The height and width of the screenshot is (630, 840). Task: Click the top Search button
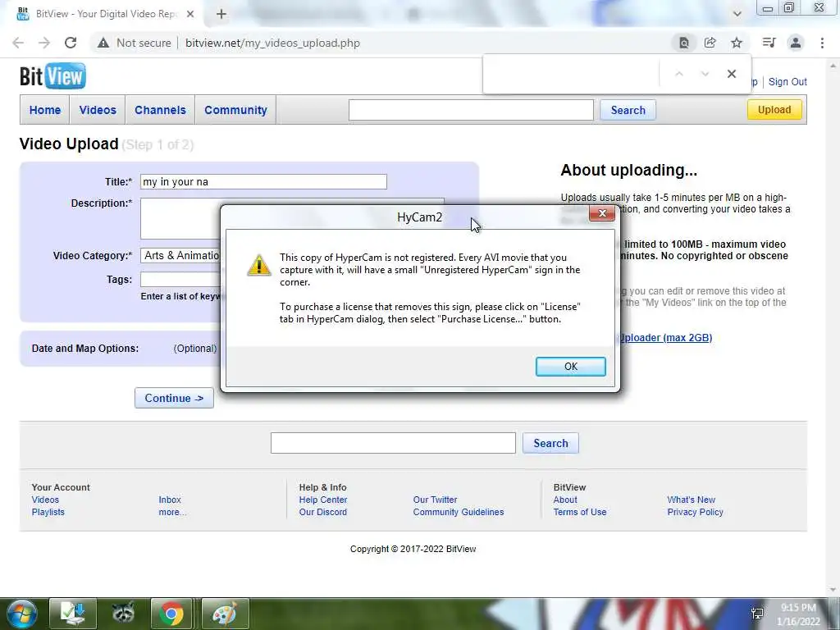click(x=628, y=110)
